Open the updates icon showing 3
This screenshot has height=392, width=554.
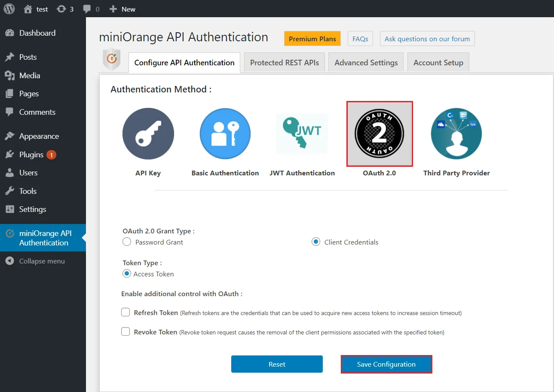point(61,9)
